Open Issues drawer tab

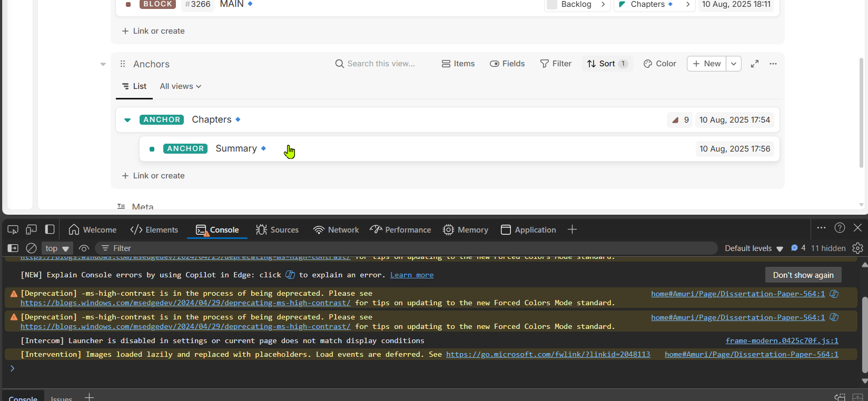point(62,398)
